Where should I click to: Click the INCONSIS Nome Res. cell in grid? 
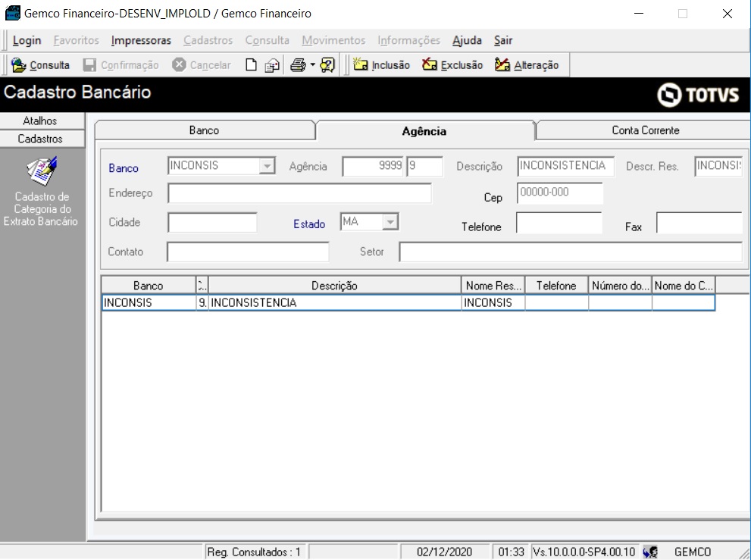point(493,303)
